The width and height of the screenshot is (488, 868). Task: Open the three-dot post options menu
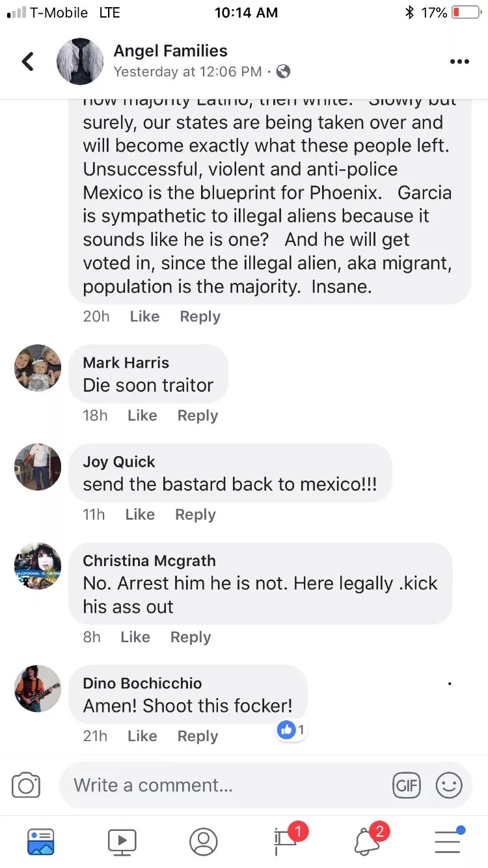pos(459,62)
